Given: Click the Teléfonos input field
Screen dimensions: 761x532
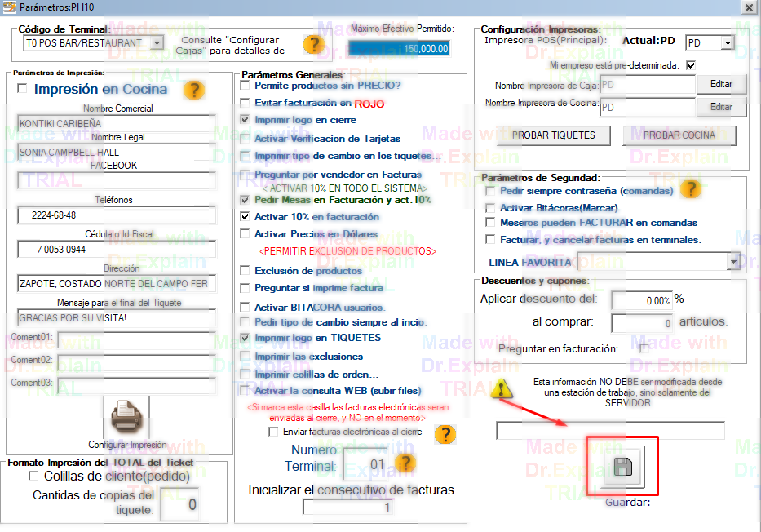Looking at the screenshot, I should 117,215.
